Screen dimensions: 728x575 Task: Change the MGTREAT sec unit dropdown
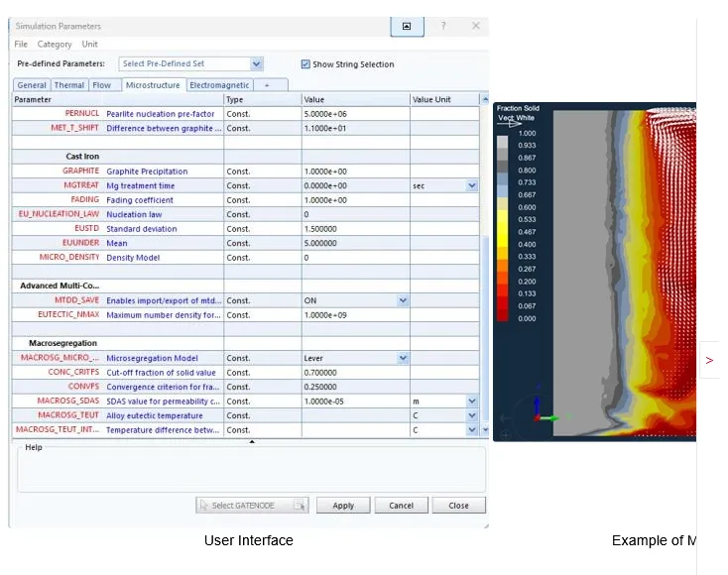pyautogui.click(x=471, y=185)
